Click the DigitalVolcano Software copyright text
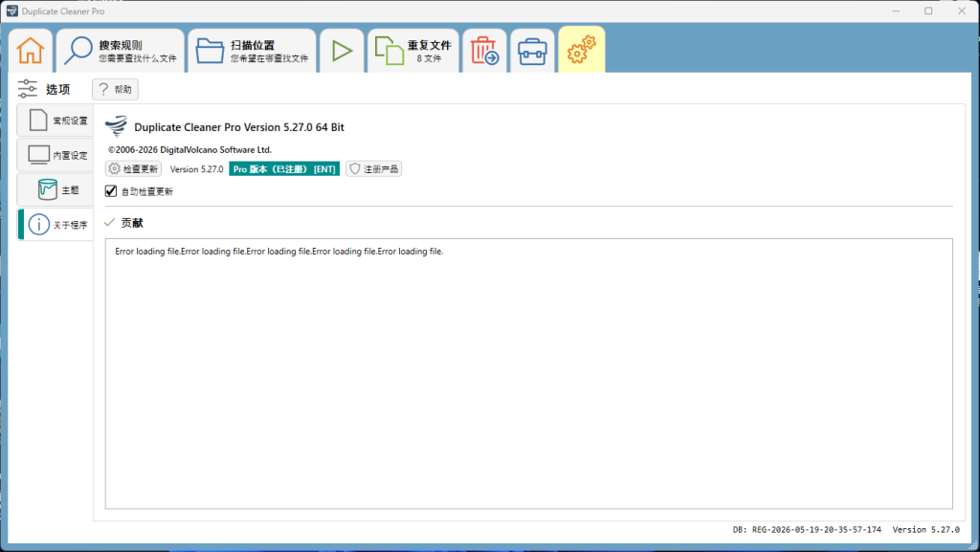The width and height of the screenshot is (980, 552). [x=190, y=150]
